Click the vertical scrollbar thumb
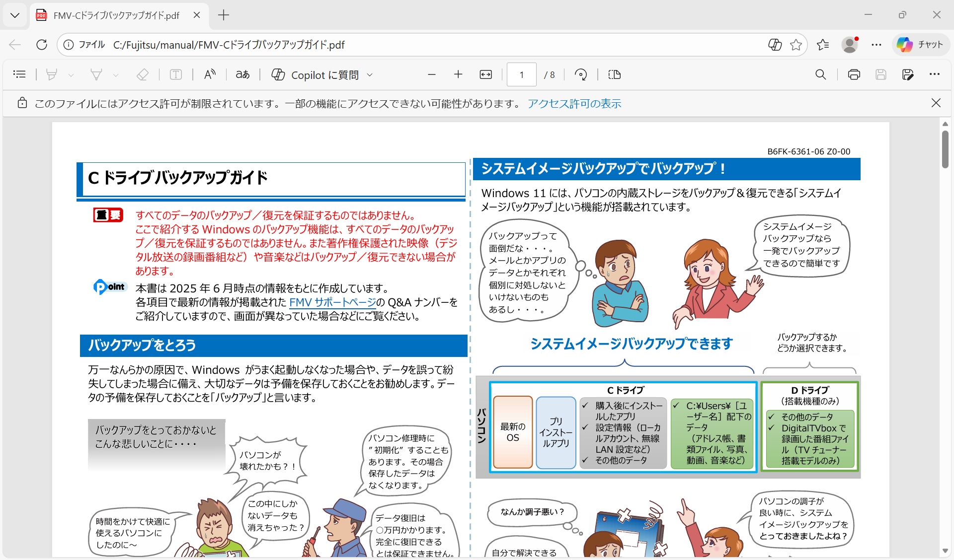This screenshot has width=954, height=560. pos(945,149)
